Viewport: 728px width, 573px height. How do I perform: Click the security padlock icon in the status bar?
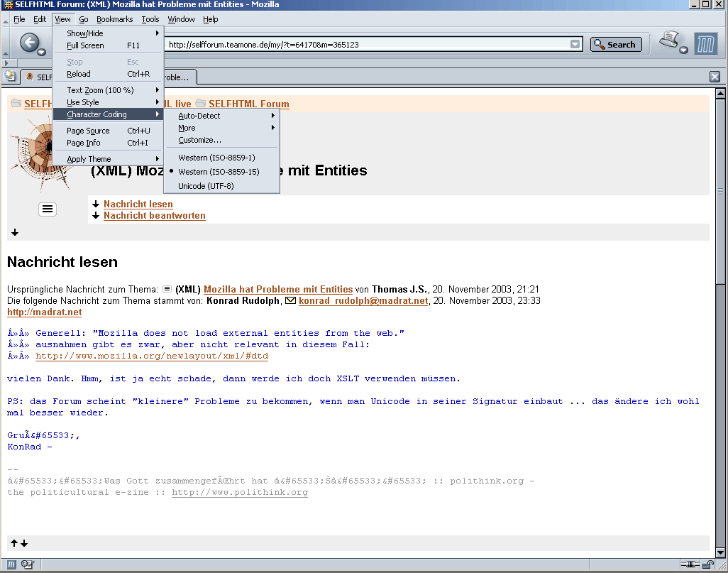point(707,564)
